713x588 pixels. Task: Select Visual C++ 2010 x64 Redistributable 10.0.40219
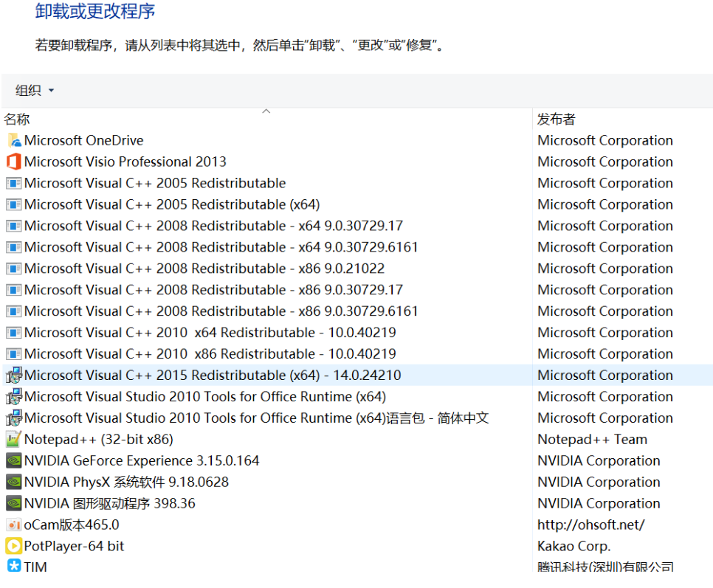[x=210, y=333]
